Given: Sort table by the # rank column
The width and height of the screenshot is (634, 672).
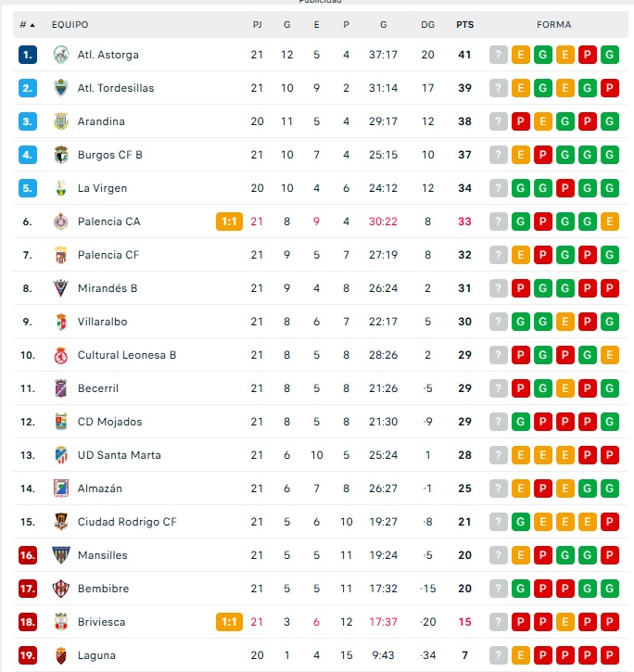Looking at the screenshot, I should click(x=28, y=25).
